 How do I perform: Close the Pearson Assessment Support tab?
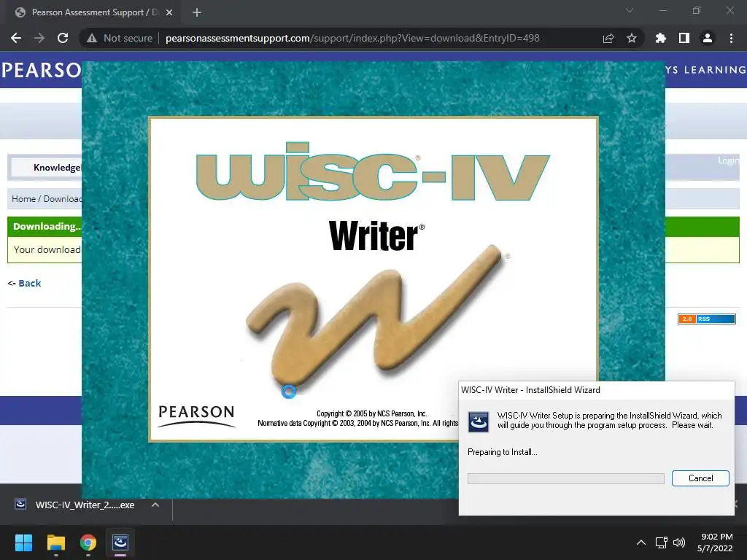click(x=169, y=12)
